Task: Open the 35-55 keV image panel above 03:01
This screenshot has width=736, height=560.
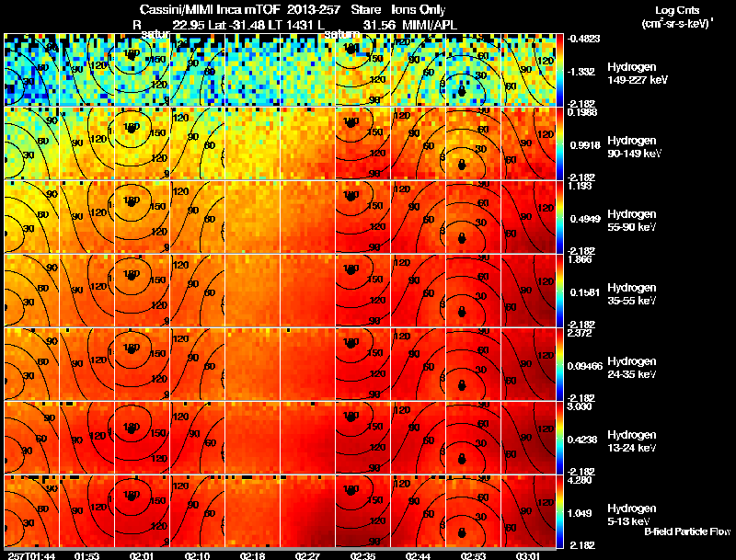Action: click(x=528, y=291)
